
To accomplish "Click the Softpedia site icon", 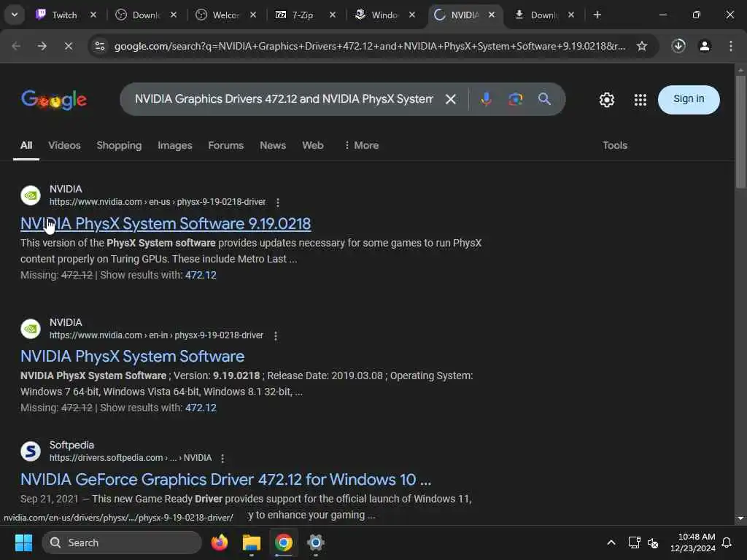I will [x=31, y=451].
